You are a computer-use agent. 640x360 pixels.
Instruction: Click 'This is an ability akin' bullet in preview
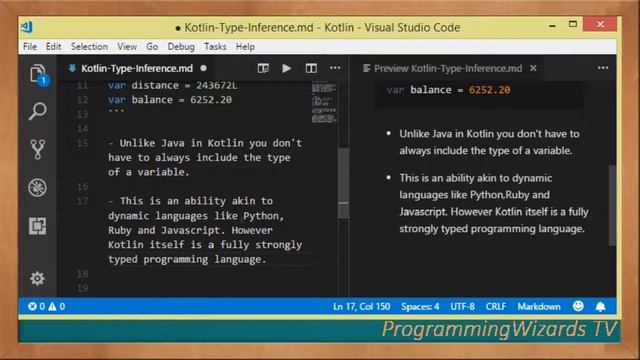494,203
